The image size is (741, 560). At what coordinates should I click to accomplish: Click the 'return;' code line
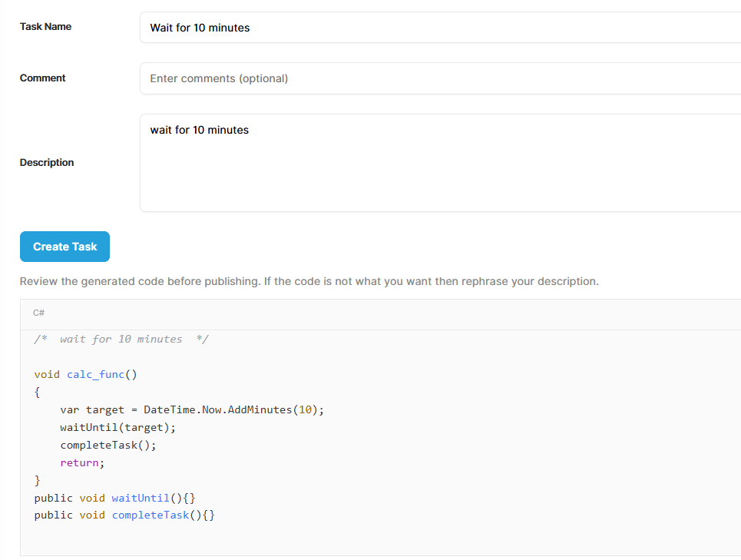tap(82, 462)
